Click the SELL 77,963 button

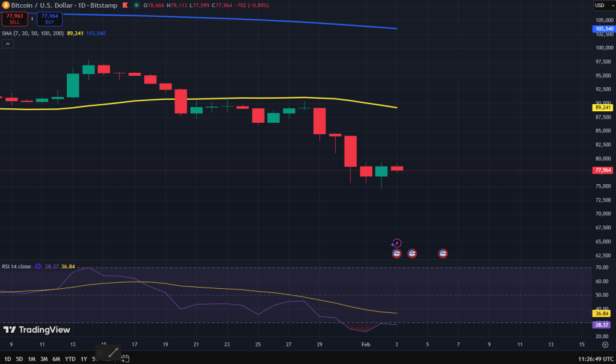pos(14,19)
